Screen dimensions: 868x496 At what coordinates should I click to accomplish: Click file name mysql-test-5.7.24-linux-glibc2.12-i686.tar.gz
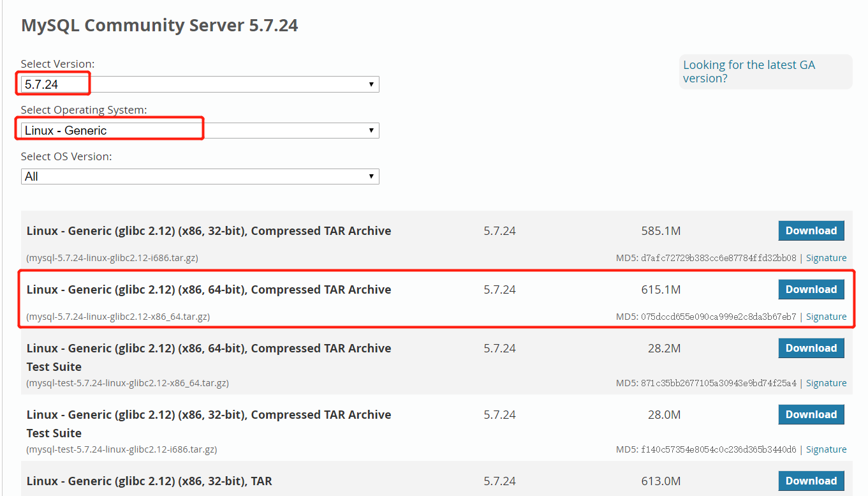pyautogui.click(x=122, y=449)
